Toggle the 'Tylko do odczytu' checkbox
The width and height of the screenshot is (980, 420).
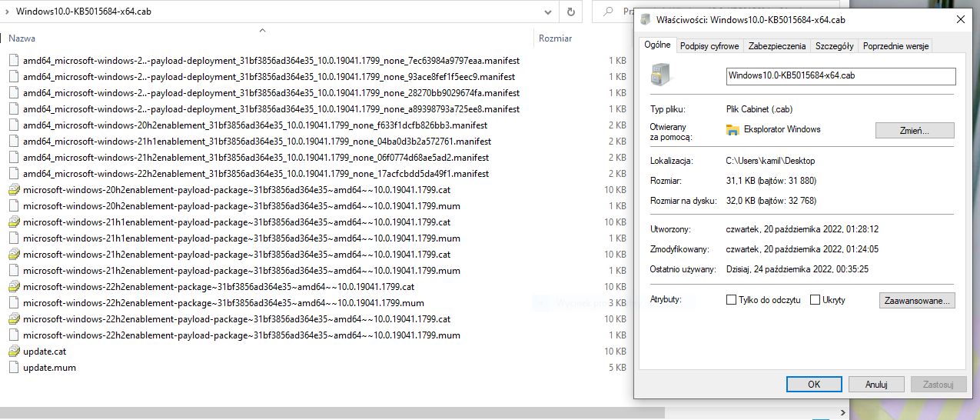pos(731,300)
